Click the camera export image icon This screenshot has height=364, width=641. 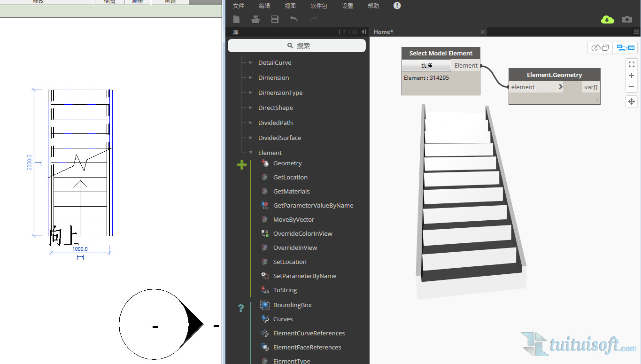click(627, 19)
